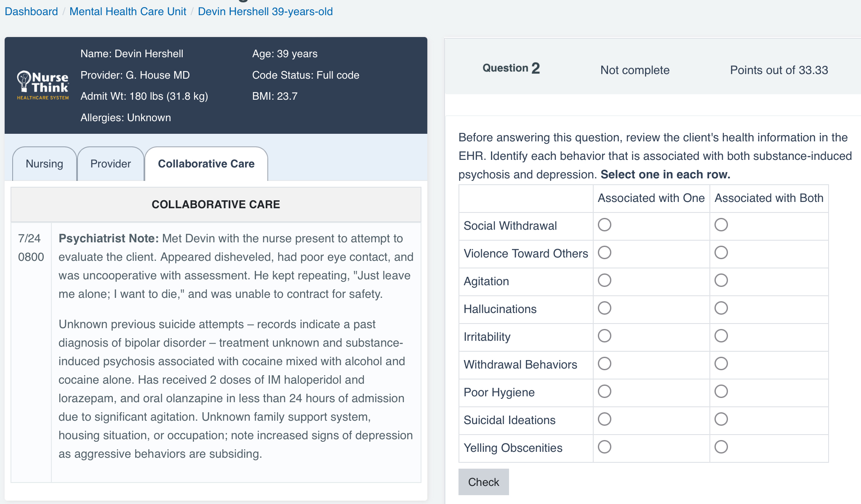This screenshot has width=861, height=504.
Task: Open the Mental Health Care Unit link
Action: point(128,11)
